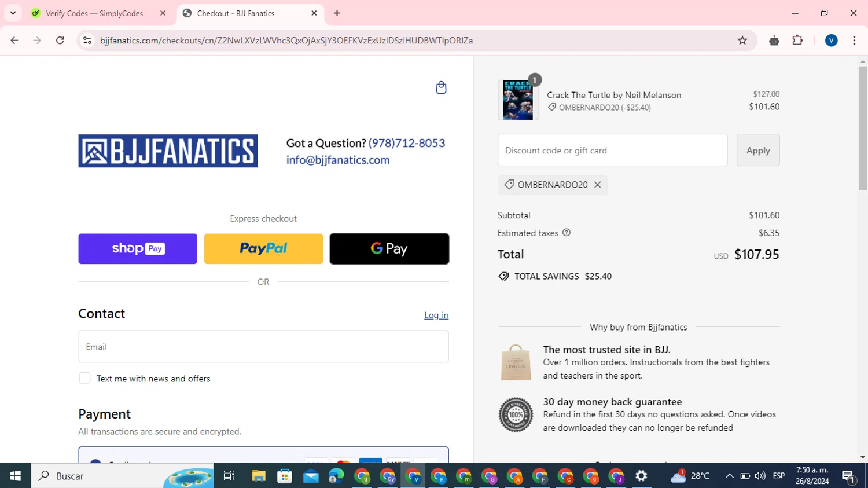The height and width of the screenshot is (488, 868).
Task: Click the estimated taxes help icon
Action: click(x=567, y=233)
